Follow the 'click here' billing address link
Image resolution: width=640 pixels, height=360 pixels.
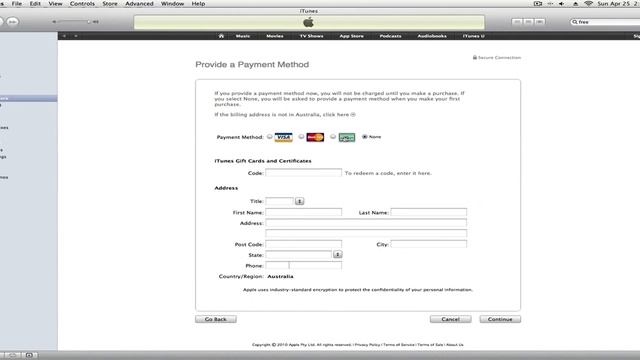click(336, 115)
